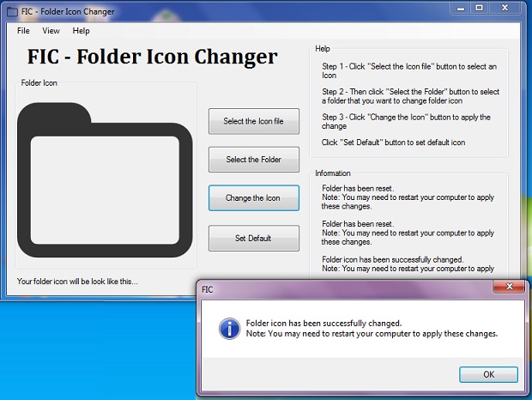
Task: Close the Folder Icon Changer main window
Action: pos(505,8)
